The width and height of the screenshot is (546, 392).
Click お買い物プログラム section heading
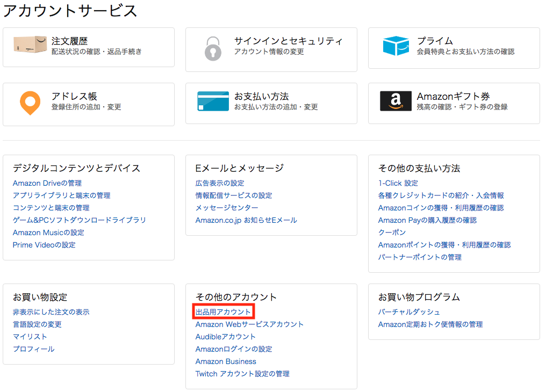click(x=419, y=297)
